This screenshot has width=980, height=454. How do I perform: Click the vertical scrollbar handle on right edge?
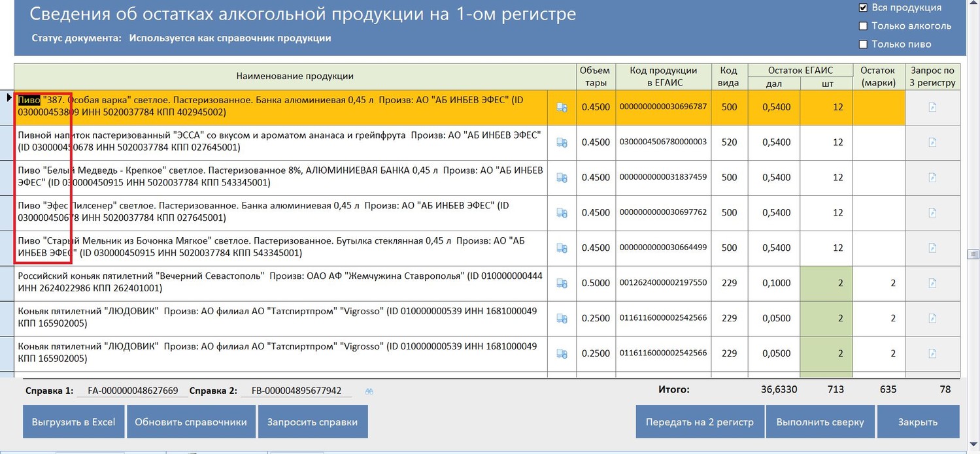(973, 253)
